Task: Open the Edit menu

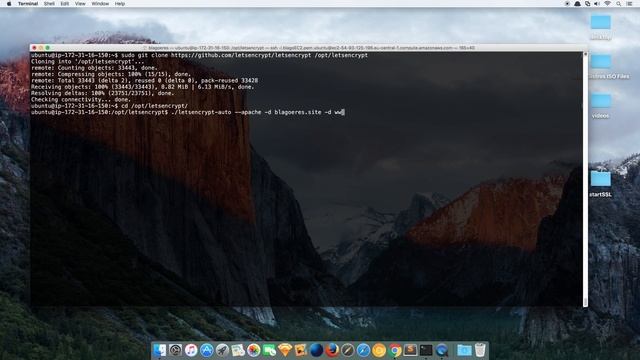Action: [x=64, y=4]
